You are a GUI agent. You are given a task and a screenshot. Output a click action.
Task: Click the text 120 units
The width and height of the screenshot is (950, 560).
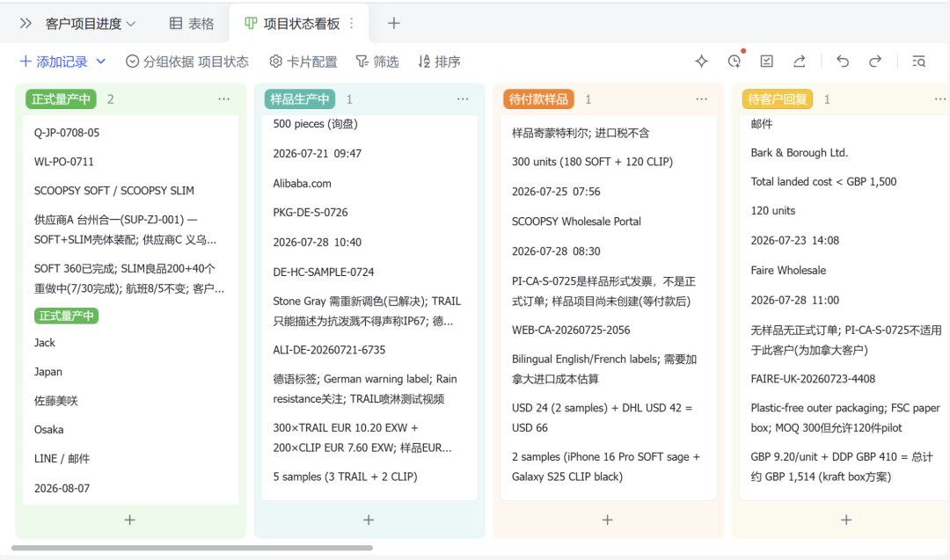tap(773, 211)
